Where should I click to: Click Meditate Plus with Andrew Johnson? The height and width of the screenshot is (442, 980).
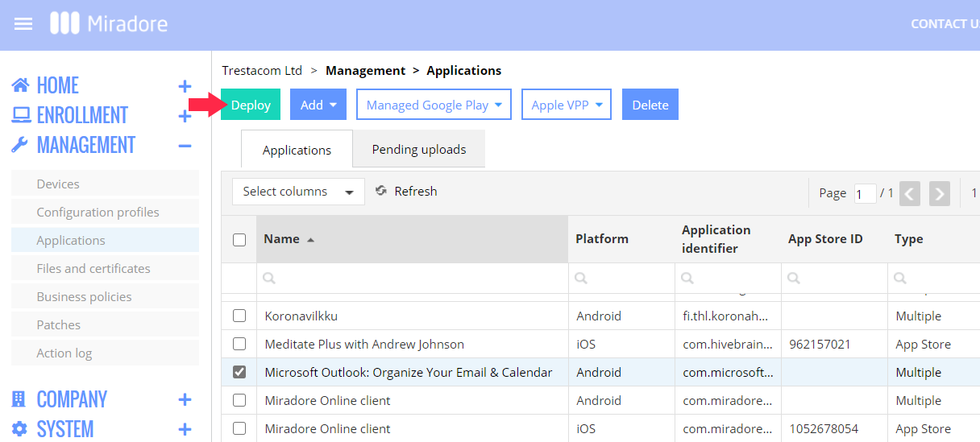[364, 344]
